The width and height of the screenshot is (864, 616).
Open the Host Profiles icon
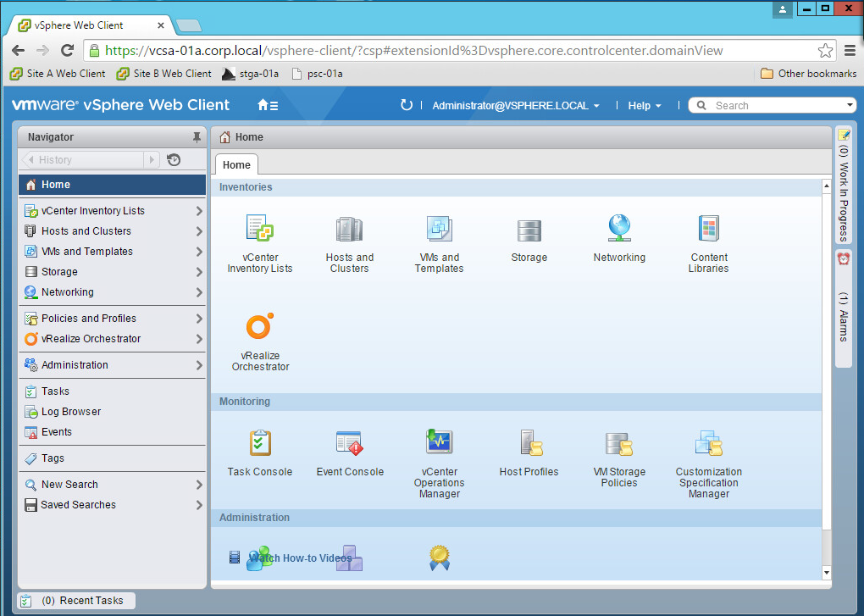(530, 442)
